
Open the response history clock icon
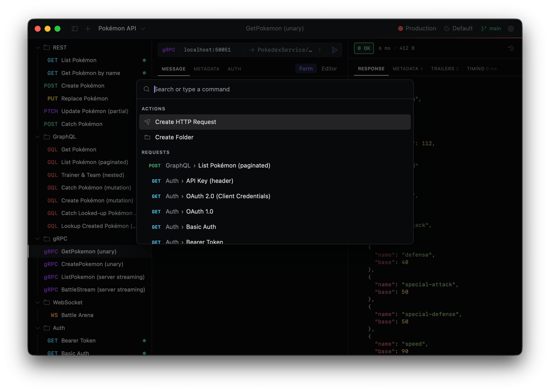pos(511,48)
